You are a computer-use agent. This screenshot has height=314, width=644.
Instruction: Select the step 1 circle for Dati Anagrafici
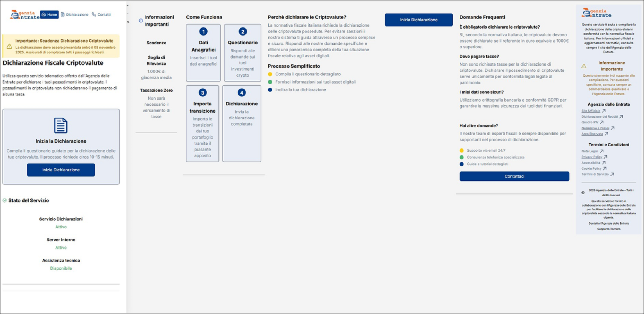(x=203, y=32)
